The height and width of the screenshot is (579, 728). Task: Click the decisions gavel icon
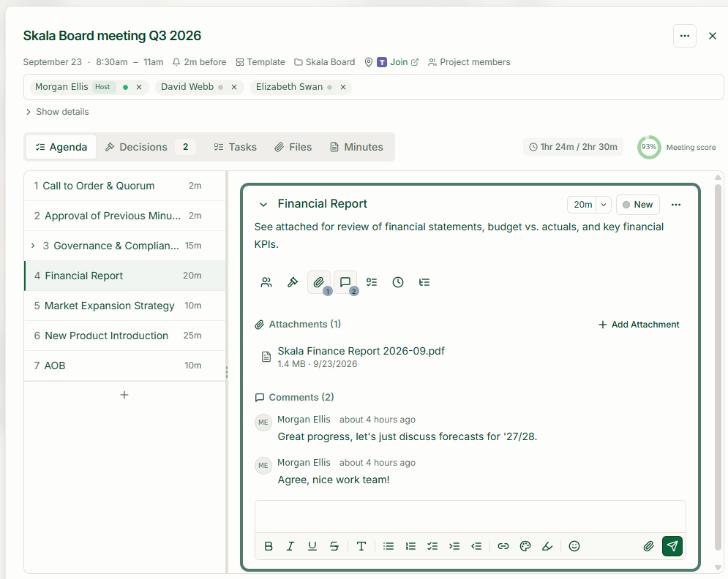tap(293, 282)
